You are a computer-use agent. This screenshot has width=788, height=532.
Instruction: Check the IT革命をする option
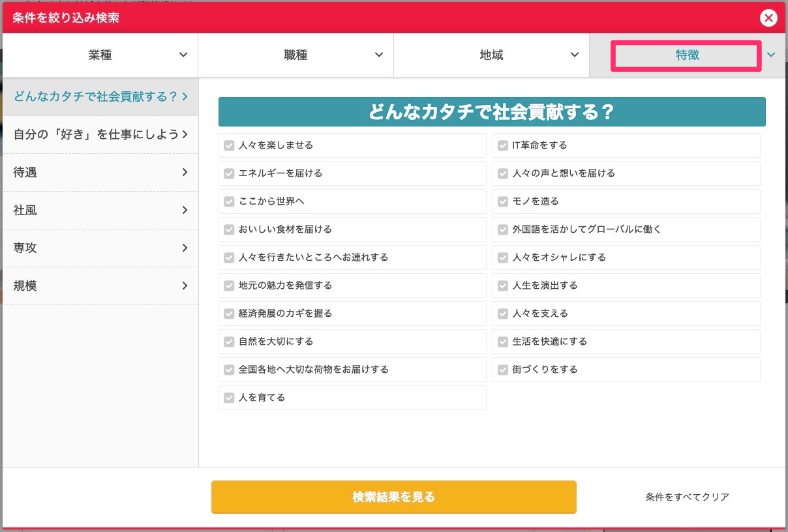(x=502, y=146)
